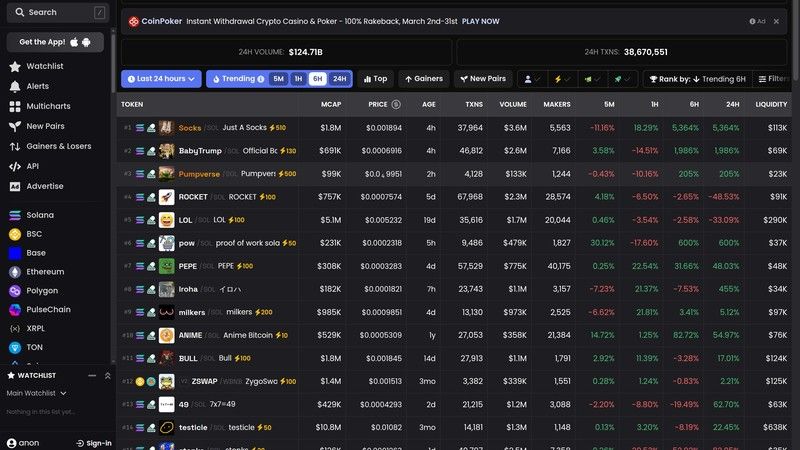Switch to the New Pairs tab in toolbar
Image resolution: width=800 pixels, height=450 pixels.
click(483, 79)
